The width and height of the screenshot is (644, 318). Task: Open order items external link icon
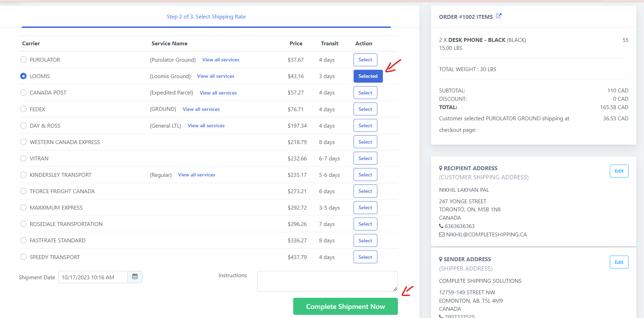tap(499, 16)
